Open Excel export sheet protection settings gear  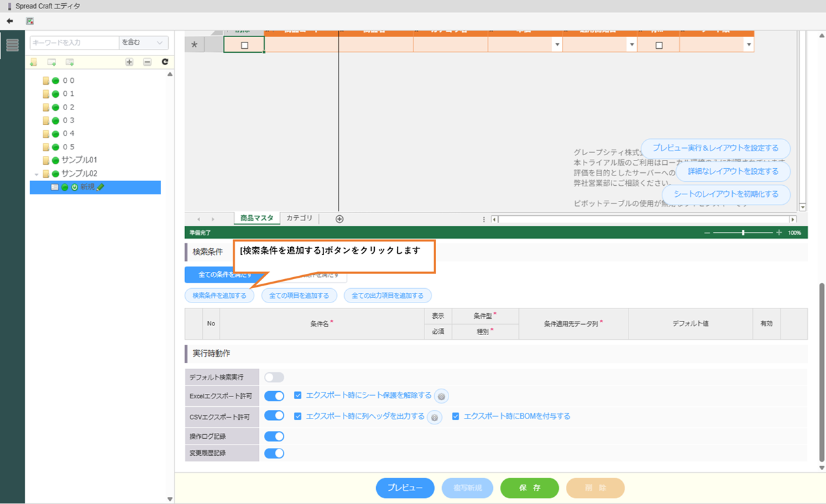tap(441, 396)
